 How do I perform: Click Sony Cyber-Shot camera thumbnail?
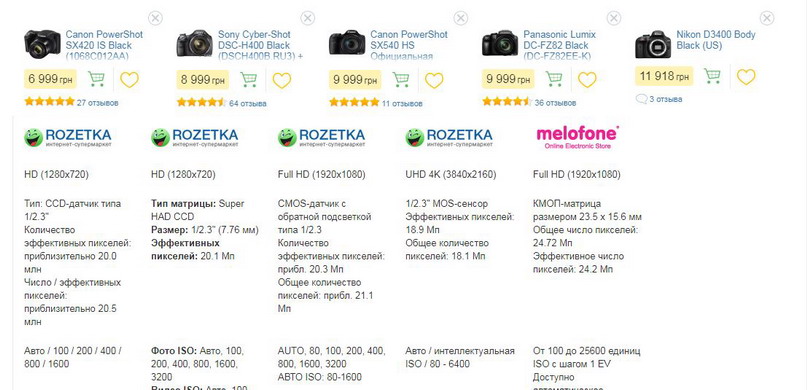tap(195, 43)
